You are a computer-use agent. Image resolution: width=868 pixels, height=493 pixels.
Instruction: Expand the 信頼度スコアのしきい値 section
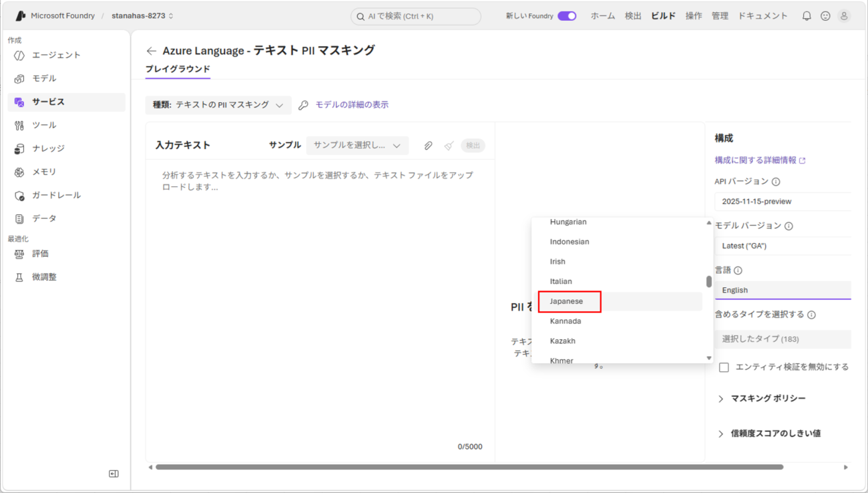(769, 434)
